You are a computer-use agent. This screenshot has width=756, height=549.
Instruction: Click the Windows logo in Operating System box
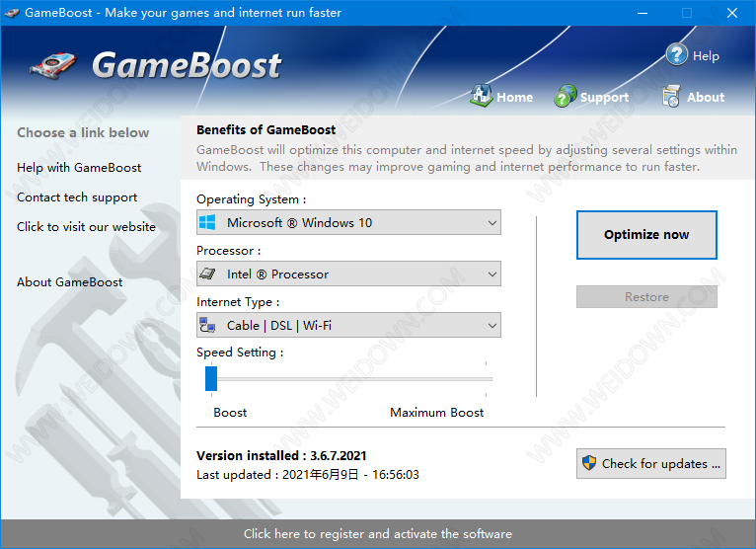pyautogui.click(x=208, y=222)
